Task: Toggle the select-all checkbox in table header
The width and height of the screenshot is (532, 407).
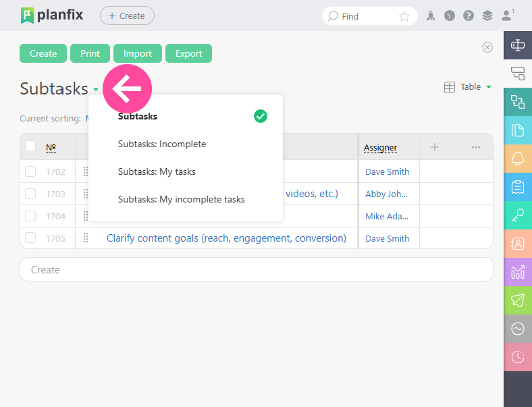Action: (x=30, y=146)
